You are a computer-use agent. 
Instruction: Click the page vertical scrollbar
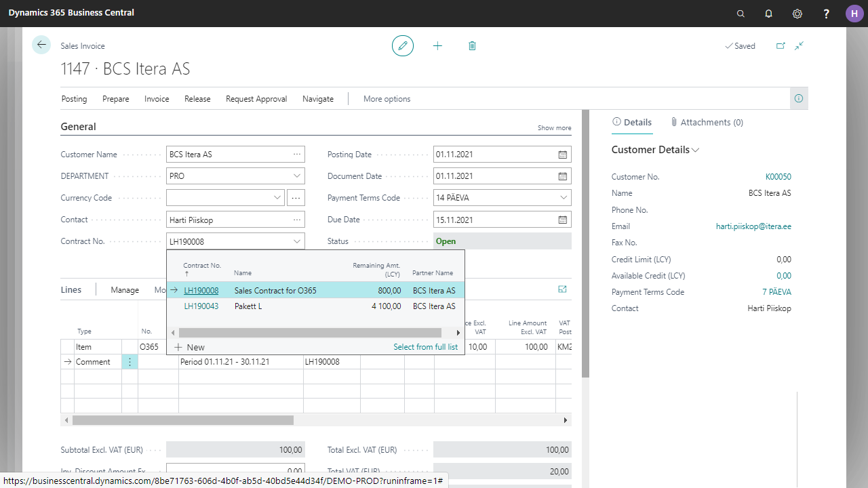pyautogui.click(x=586, y=242)
